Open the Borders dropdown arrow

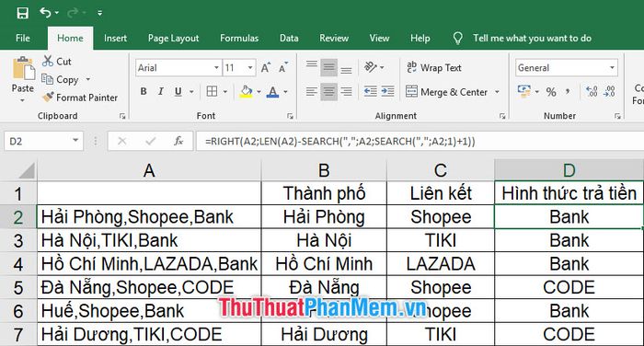(x=225, y=92)
